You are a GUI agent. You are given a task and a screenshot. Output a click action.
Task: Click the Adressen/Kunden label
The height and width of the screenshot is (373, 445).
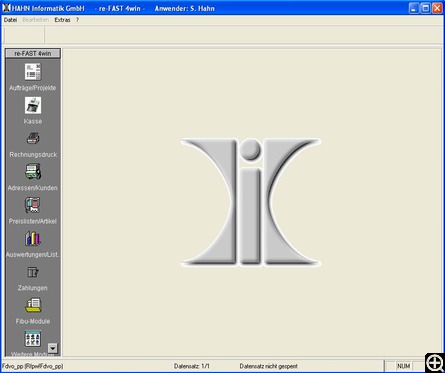coord(33,188)
